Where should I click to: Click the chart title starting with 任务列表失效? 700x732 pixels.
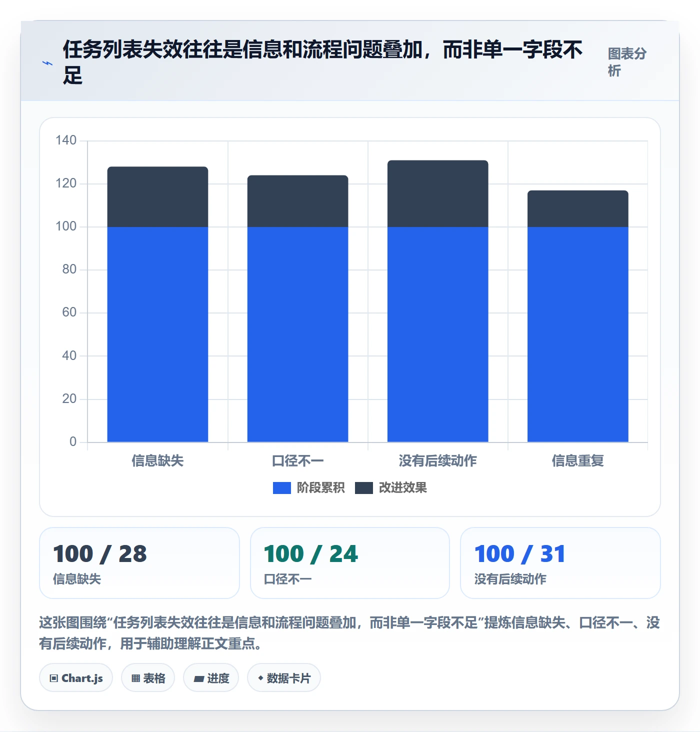[323, 62]
